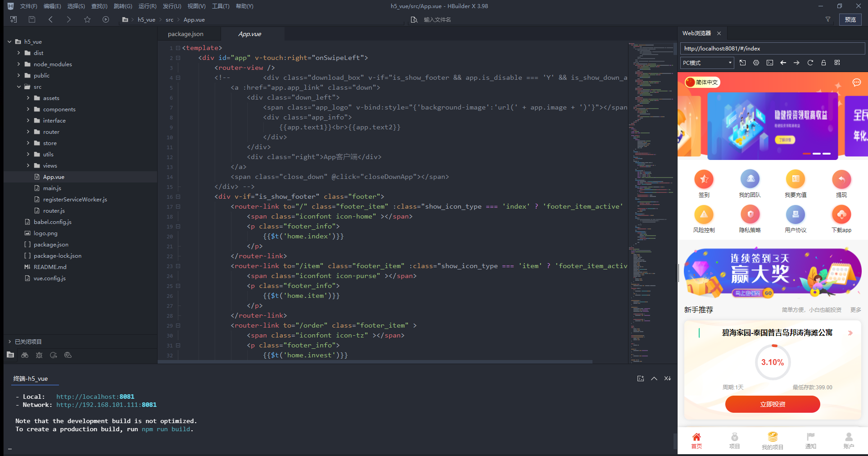Open the 发行(U) menu
The width and height of the screenshot is (868, 456).
(x=172, y=6)
